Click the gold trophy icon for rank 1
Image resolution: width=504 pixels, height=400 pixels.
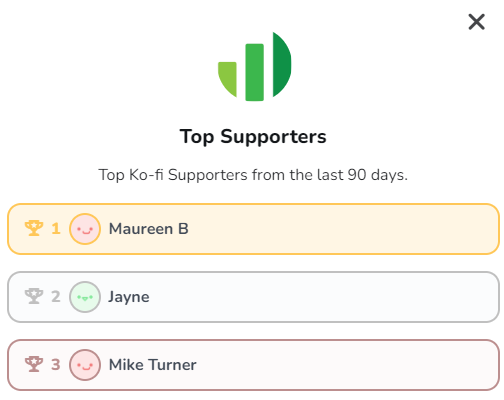[34, 228]
